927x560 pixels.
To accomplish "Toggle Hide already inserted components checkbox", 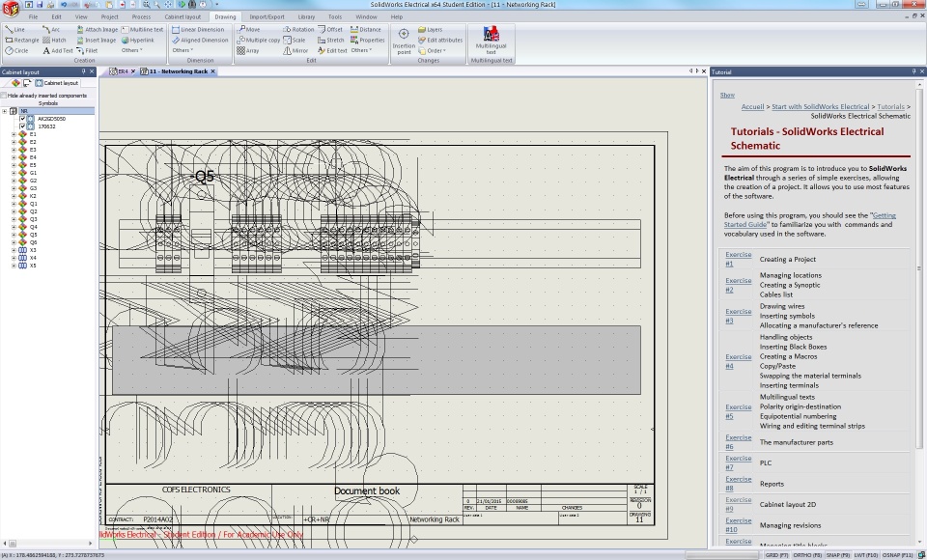I will (x=4, y=96).
